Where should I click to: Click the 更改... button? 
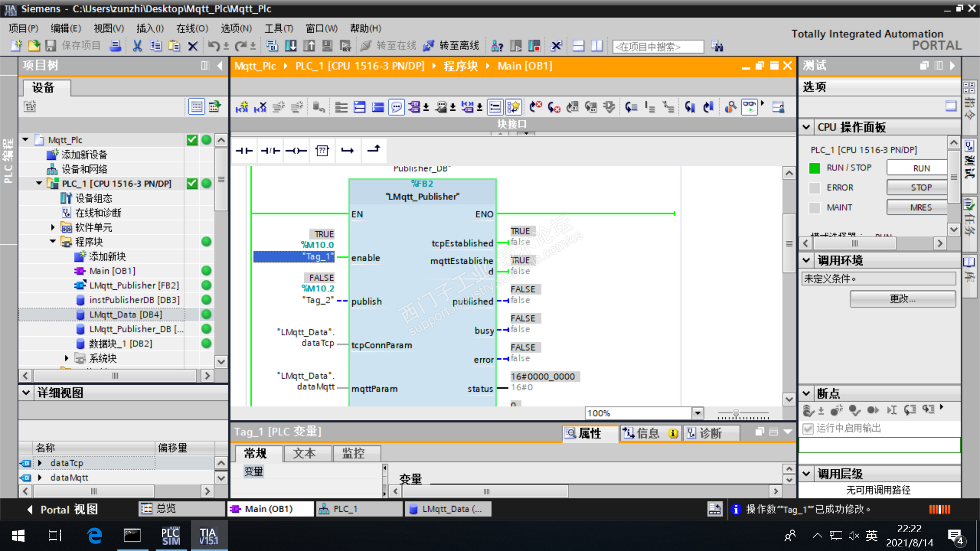coord(902,299)
